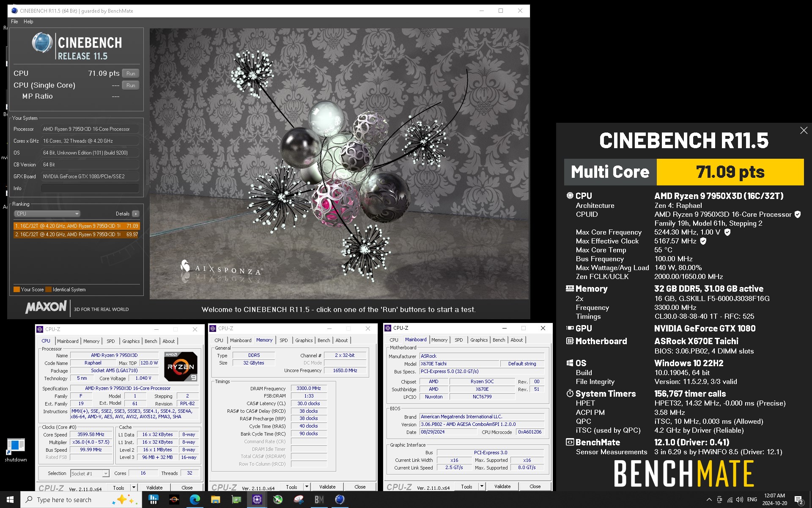Click the DRAM Frequency value 3300.0 MHz
The height and width of the screenshot is (508, 812).
click(309, 388)
